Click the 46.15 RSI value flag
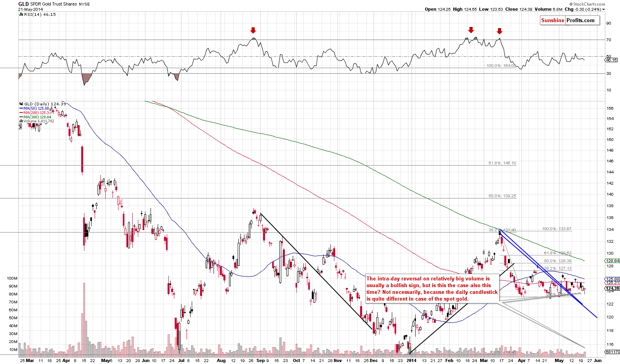 (x=612, y=60)
